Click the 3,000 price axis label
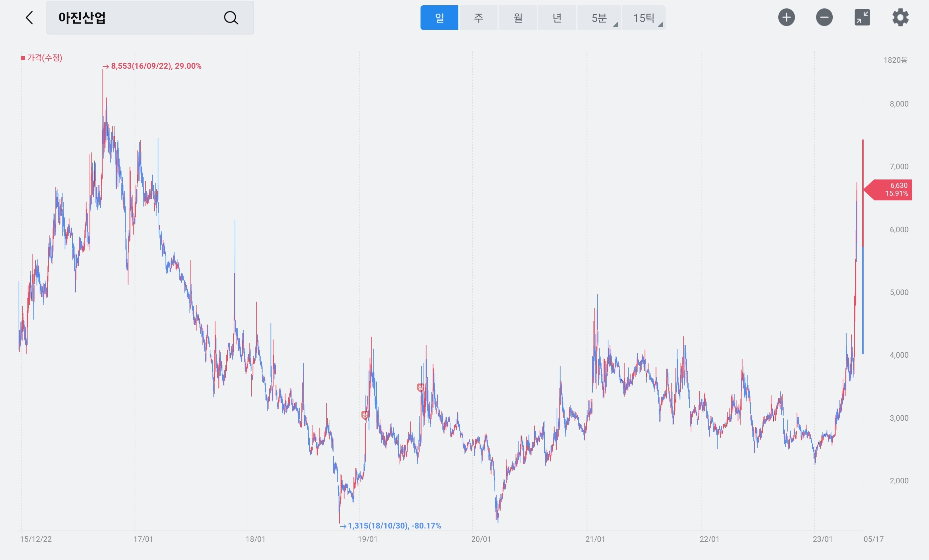The image size is (929, 560). coord(899,418)
